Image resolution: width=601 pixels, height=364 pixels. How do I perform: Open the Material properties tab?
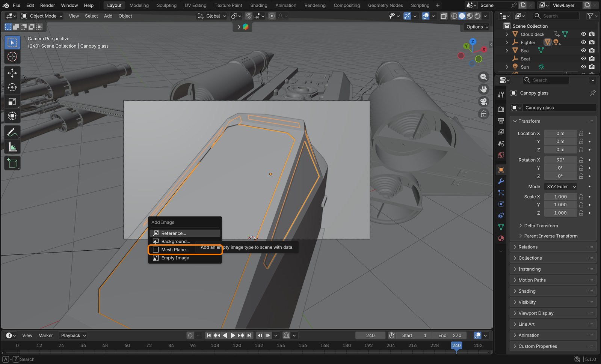point(501,238)
